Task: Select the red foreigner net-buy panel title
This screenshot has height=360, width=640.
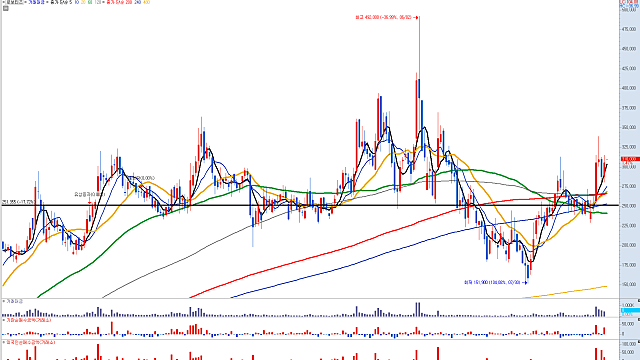Action: coord(30,342)
